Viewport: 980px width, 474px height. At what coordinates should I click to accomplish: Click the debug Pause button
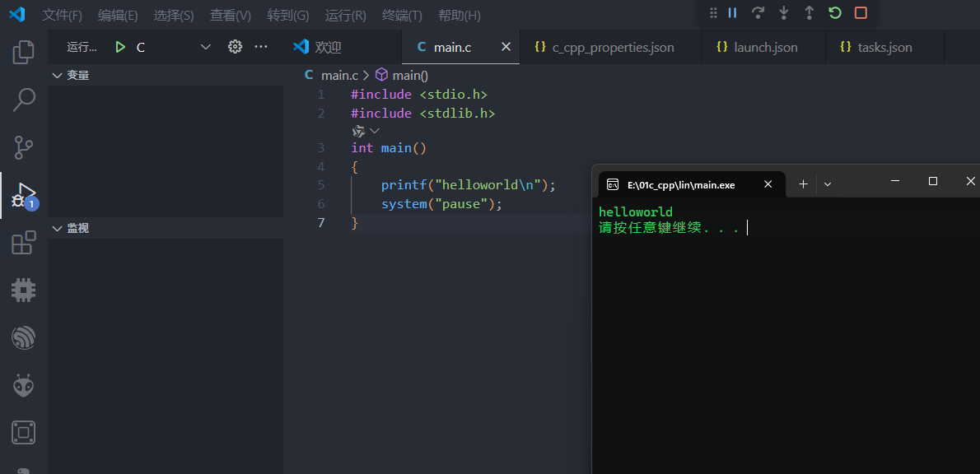point(732,13)
